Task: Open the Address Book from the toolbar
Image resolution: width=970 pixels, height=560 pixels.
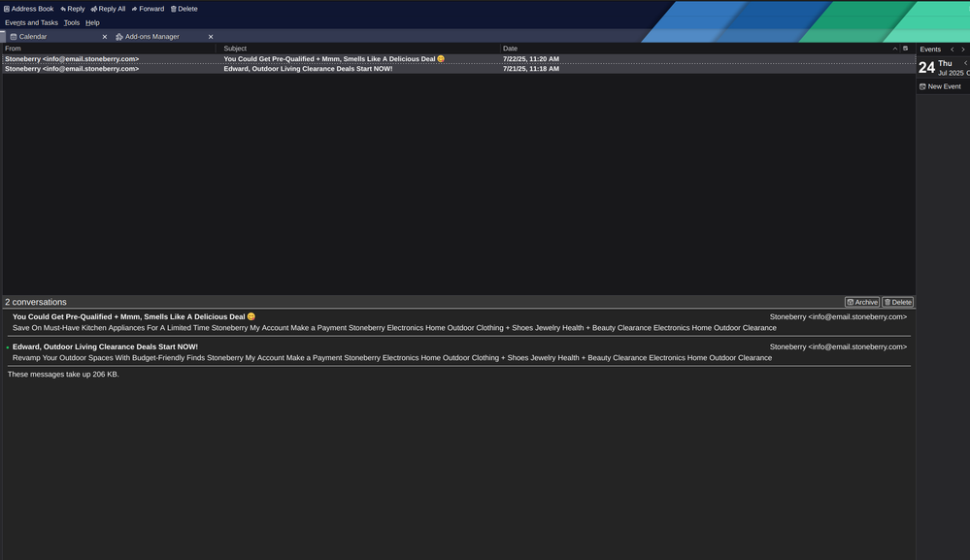Action: pos(28,9)
